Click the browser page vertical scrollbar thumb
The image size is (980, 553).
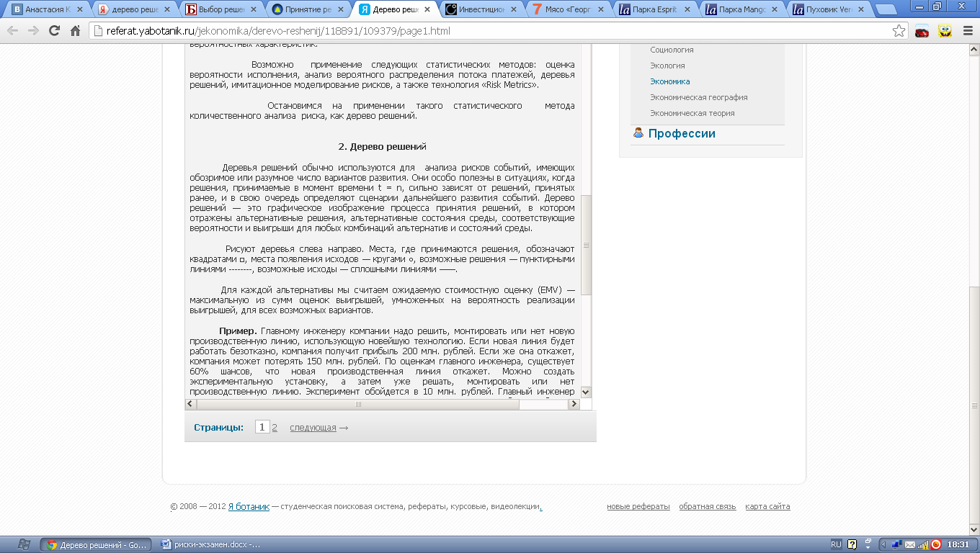pyautogui.click(x=974, y=405)
